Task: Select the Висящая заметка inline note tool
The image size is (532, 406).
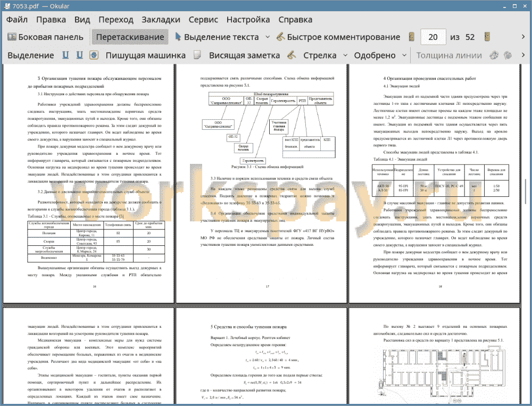Action: pyautogui.click(x=244, y=55)
